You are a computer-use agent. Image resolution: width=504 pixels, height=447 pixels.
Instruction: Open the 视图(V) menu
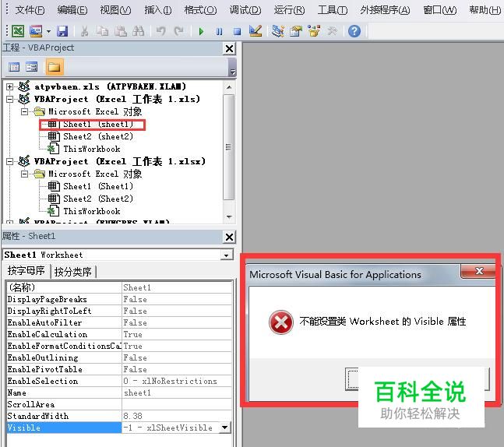coord(115,10)
